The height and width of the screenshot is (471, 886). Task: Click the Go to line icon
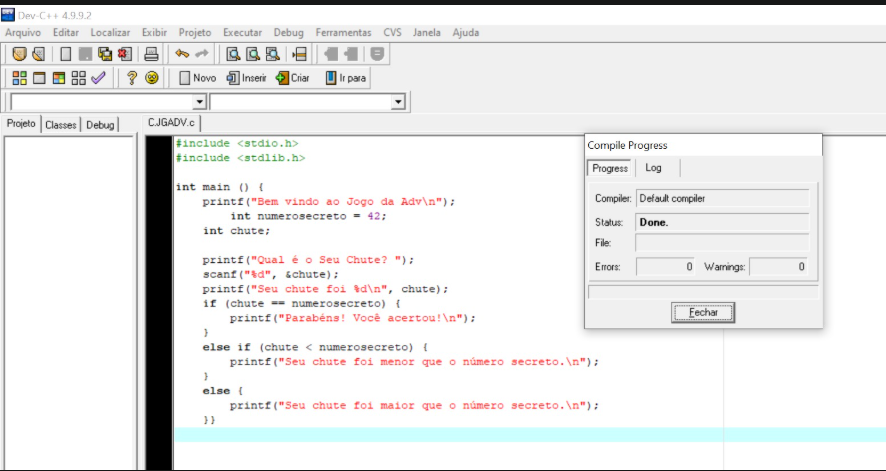click(x=299, y=54)
